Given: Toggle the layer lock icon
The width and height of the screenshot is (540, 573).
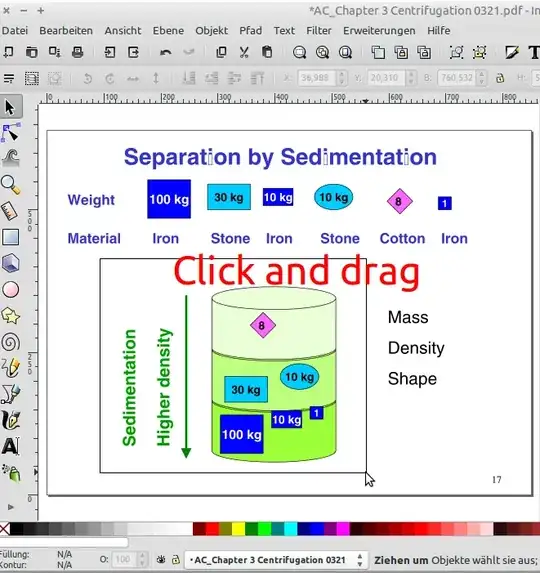Looking at the screenshot, I should pyautogui.click(x=176, y=559).
